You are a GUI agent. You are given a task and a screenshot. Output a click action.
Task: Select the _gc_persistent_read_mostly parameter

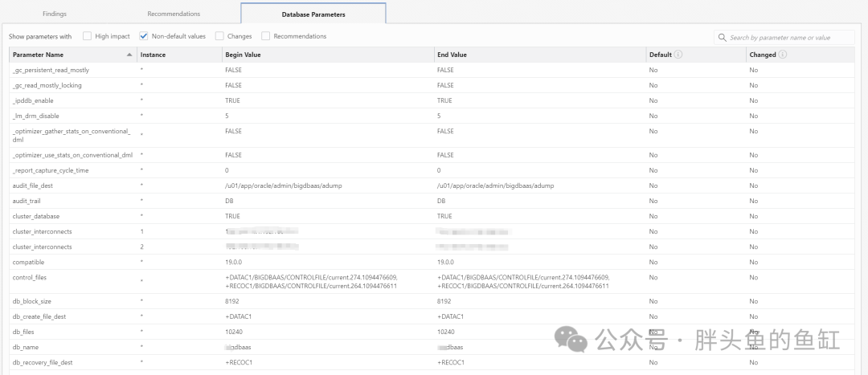pos(51,70)
